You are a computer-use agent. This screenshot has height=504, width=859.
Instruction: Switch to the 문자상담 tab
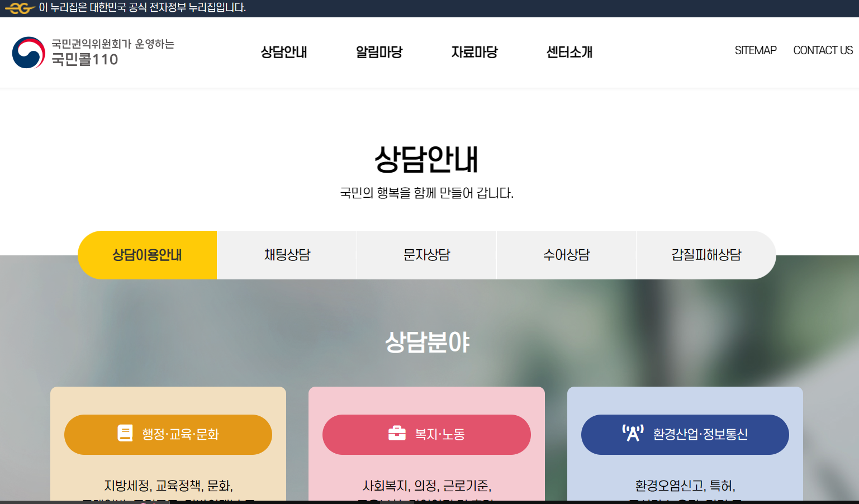point(426,255)
